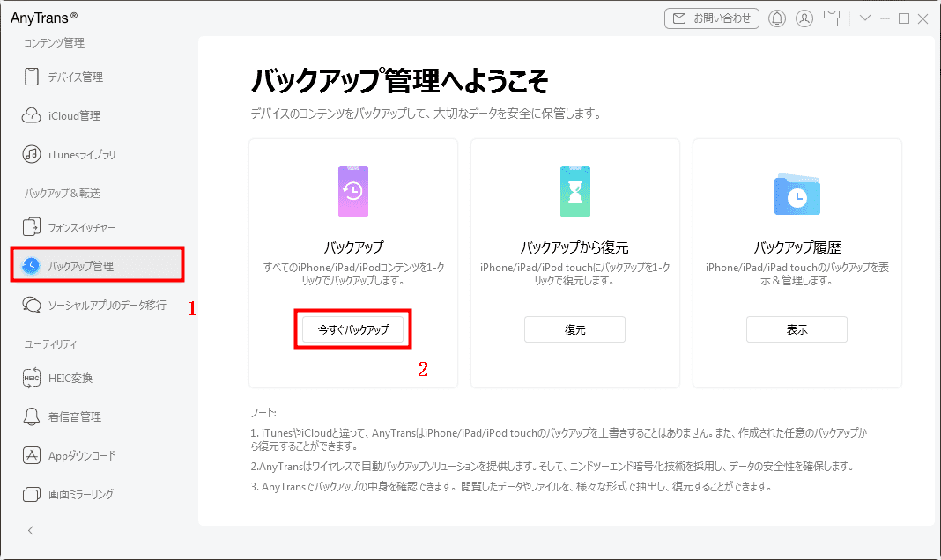Image resolution: width=941 pixels, height=560 pixels.
Task: Click the HEIC変換 converter icon
Action: click(x=31, y=378)
